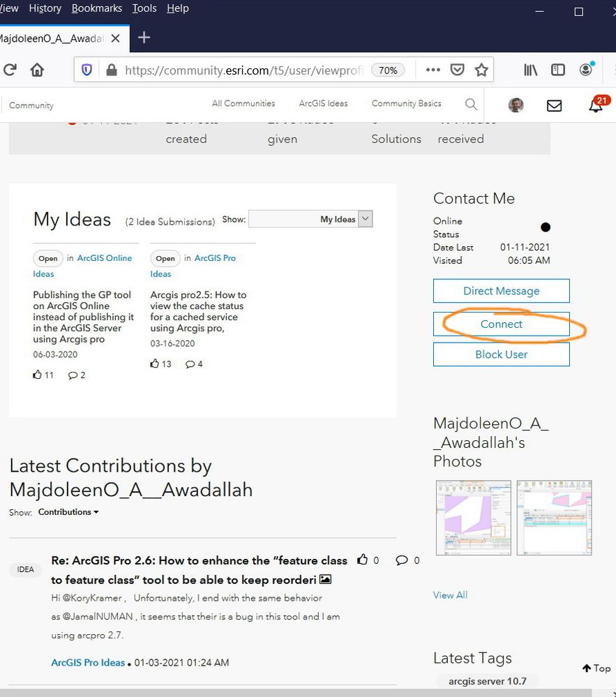Open the My Ideas show dropdown

tap(310, 218)
